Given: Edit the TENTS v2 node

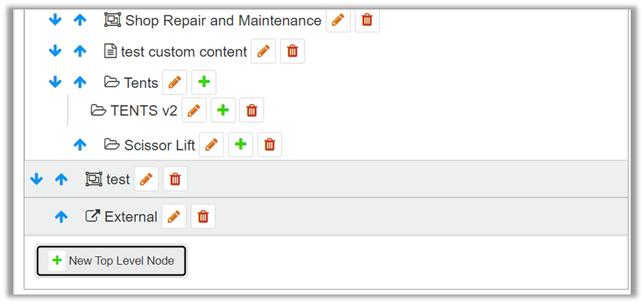Looking at the screenshot, I should tap(194, 110).
